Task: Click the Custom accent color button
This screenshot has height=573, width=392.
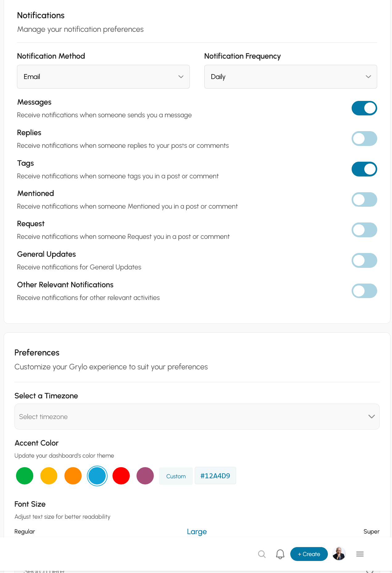Action: click(x=176, y=476)
